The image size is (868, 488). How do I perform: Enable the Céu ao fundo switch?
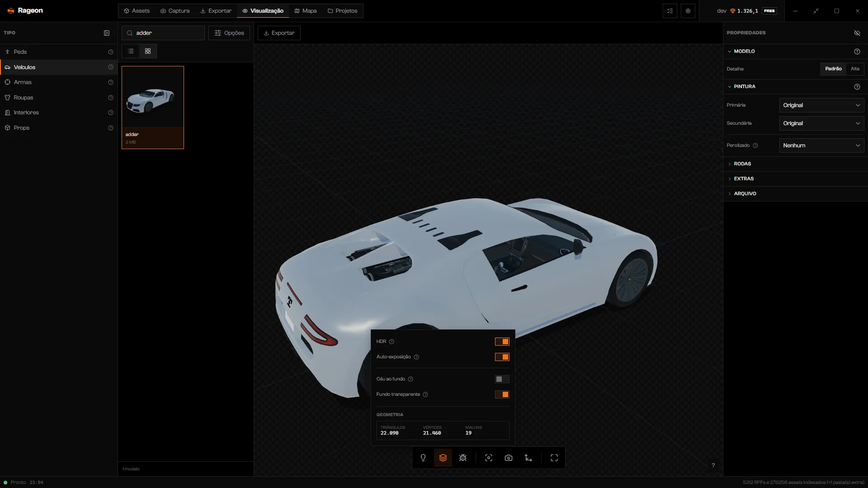click(502, 379)
